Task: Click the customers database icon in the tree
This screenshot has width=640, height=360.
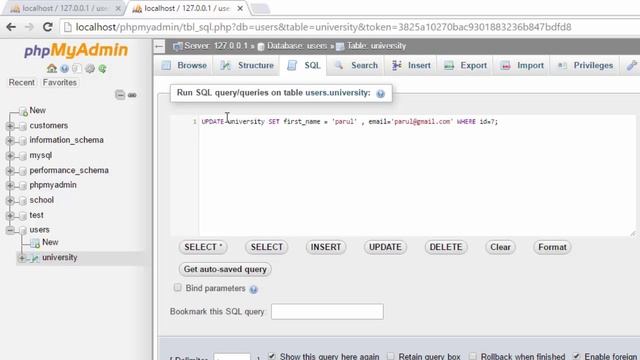Action: tap(23, 126)
